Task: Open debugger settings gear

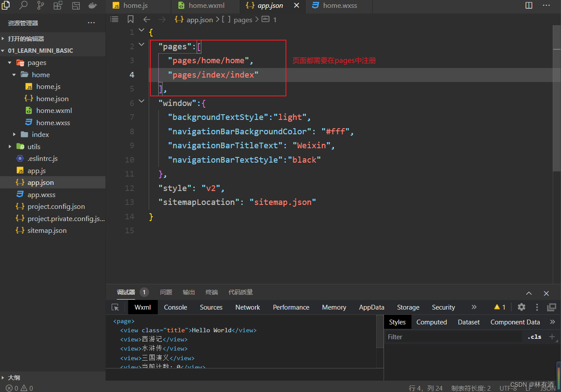Action: [521, 307]
